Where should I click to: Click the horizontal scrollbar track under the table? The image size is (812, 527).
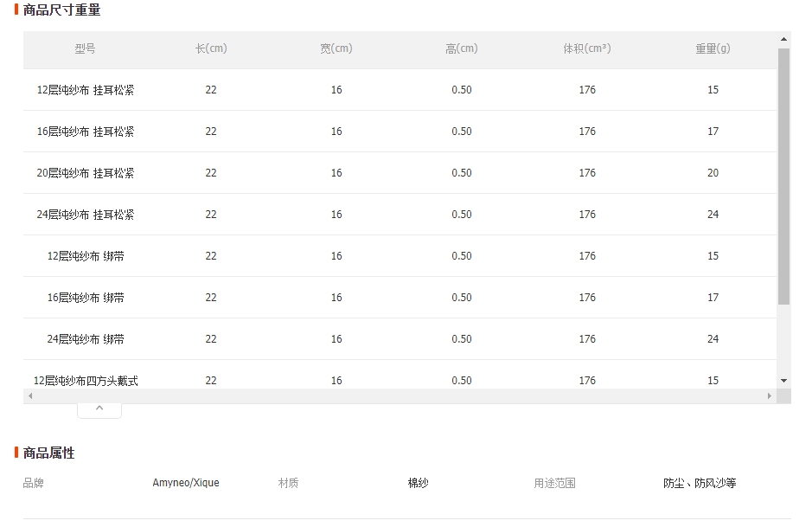[400, 395]
